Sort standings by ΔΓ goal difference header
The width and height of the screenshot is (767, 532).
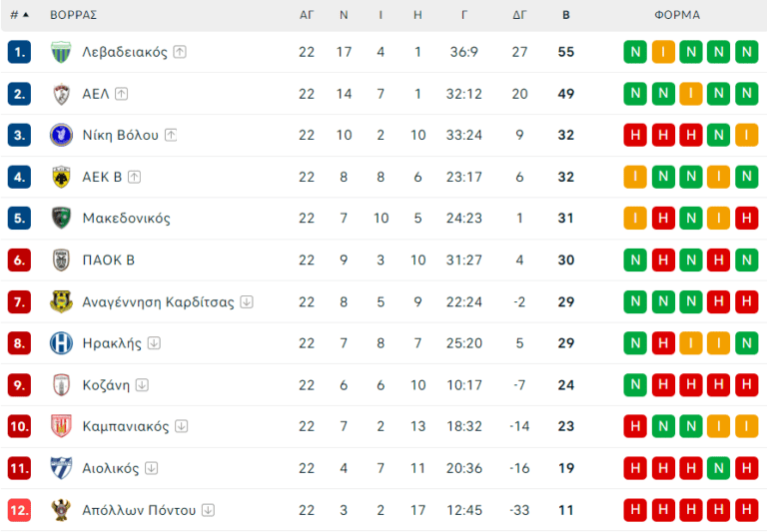[519, 15]
